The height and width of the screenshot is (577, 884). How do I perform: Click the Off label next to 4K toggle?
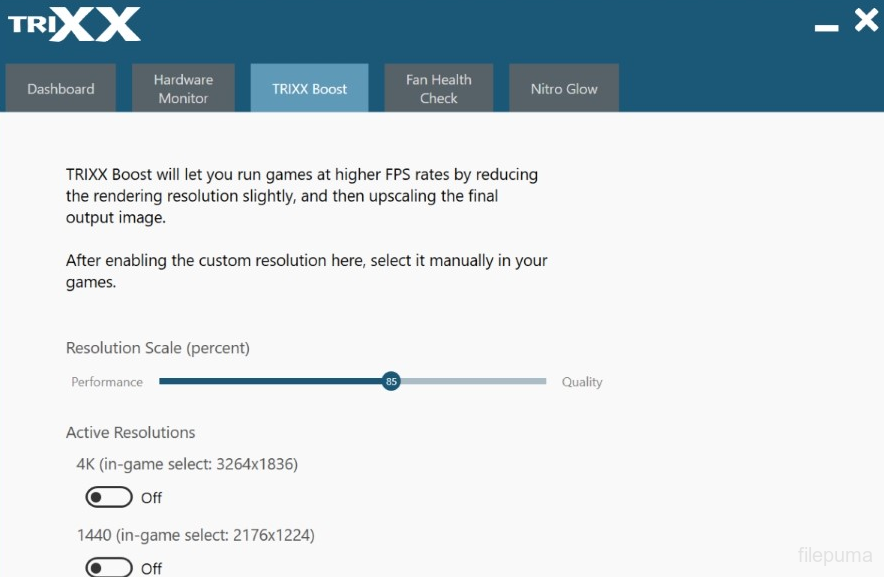pyautogui.click(x=151, y=498)
